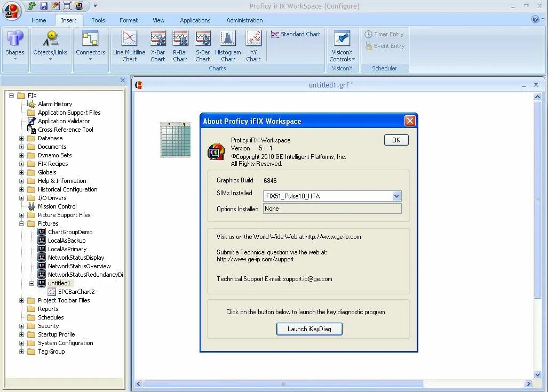
Task: Select the chart object thumbnail on canvas
Action: tap(175, 140)
